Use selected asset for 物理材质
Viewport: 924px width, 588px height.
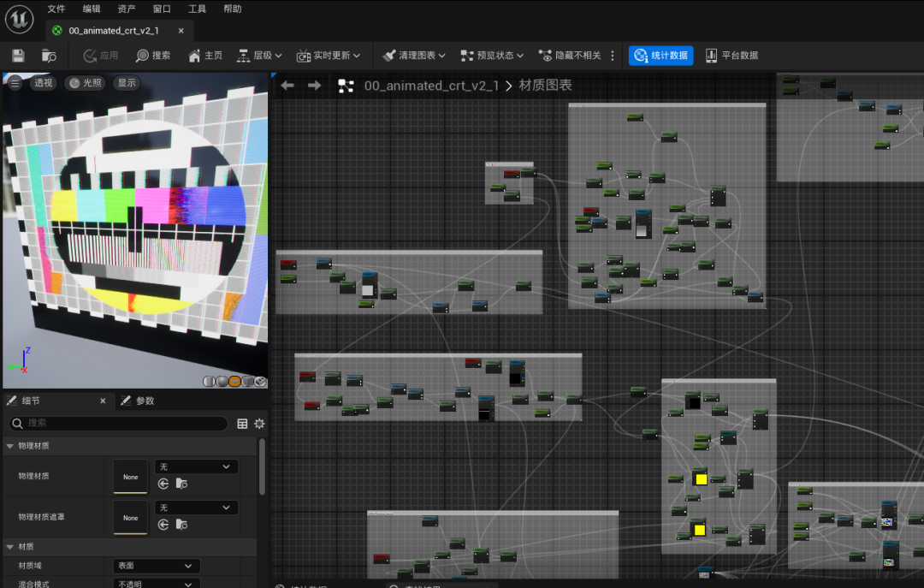(x=163, y=484)
